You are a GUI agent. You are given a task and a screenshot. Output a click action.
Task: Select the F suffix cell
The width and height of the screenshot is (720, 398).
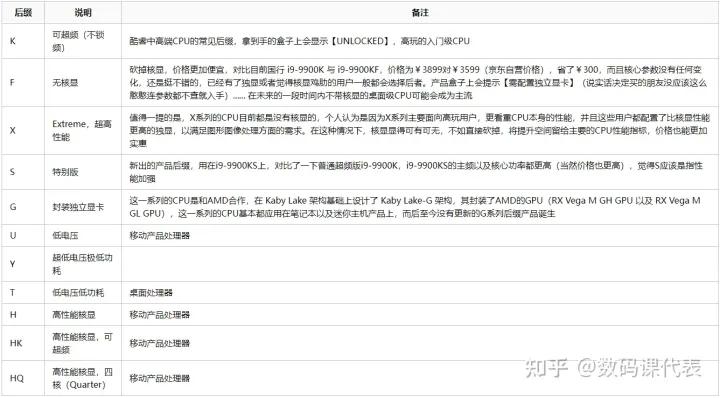tap(23, 83)
